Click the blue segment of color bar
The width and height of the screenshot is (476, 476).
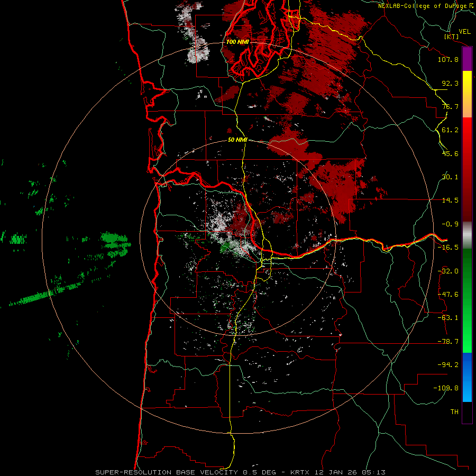(x=467, y=377)
